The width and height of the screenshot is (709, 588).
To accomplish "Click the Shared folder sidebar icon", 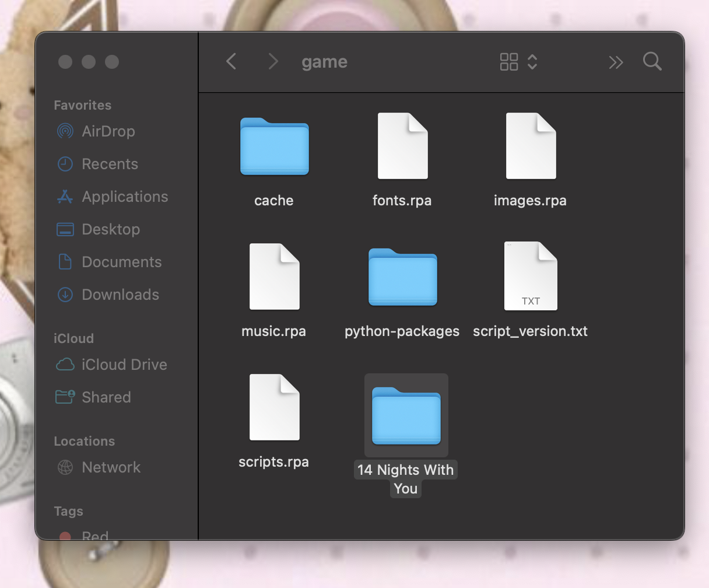I will tap(65, 397).
